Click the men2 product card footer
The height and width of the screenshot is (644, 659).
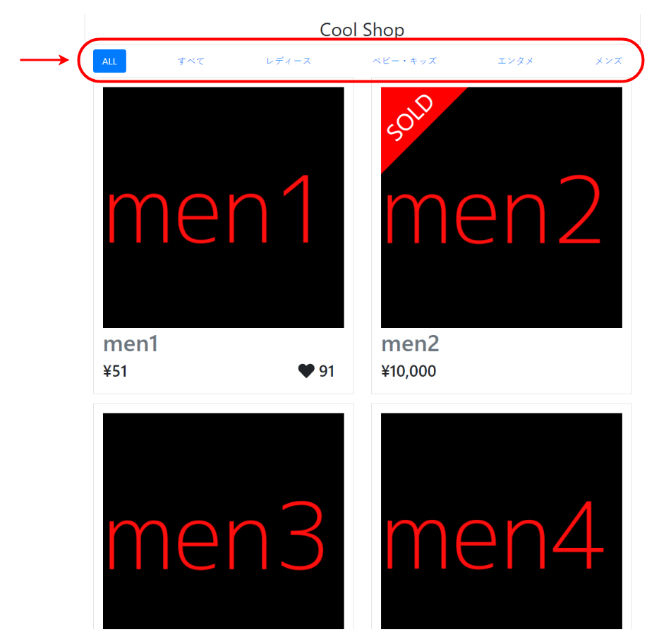tap(502, 360)
